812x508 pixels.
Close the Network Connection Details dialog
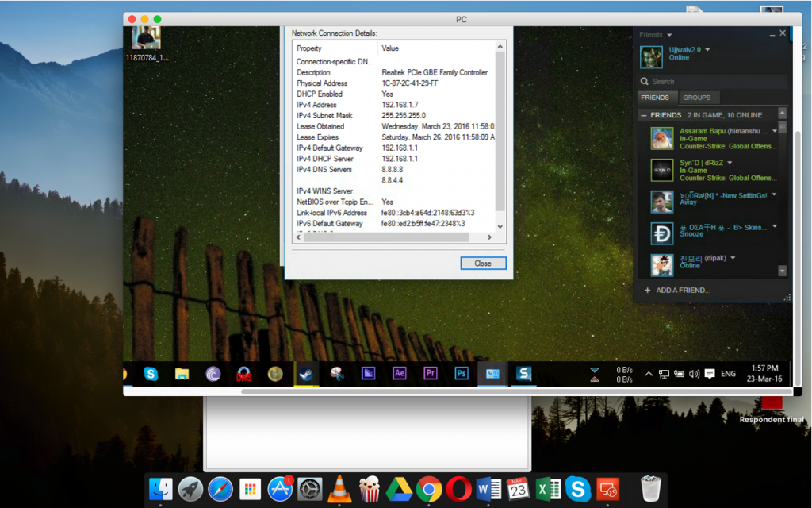[x=483, y=264]
